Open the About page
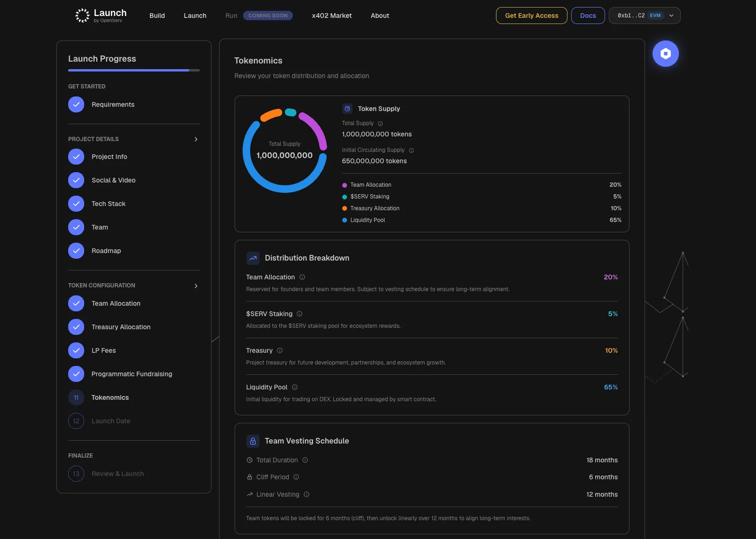756x539 pixels. pyautogui.click(x=380, y=16)
